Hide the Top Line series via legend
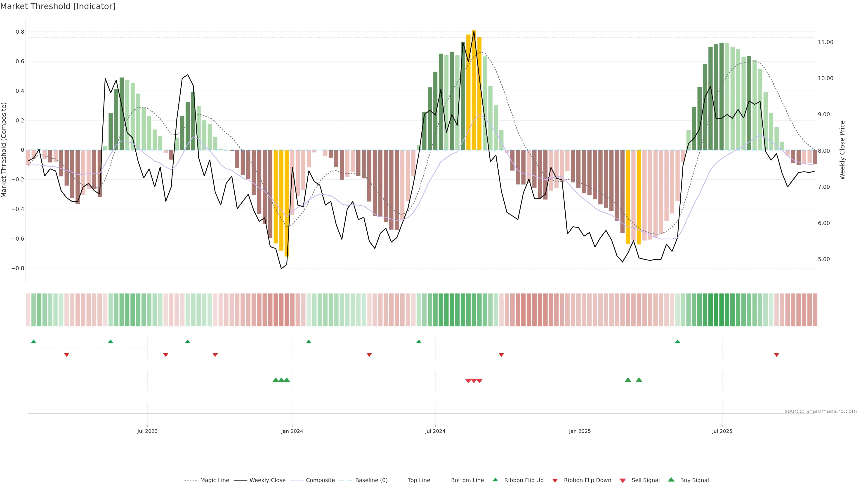 419,480
